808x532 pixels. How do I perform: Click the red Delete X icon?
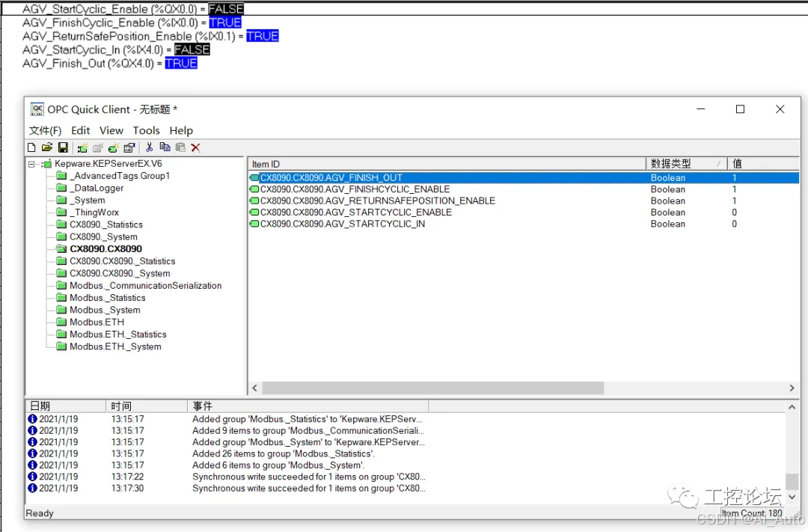pos(195,148)
